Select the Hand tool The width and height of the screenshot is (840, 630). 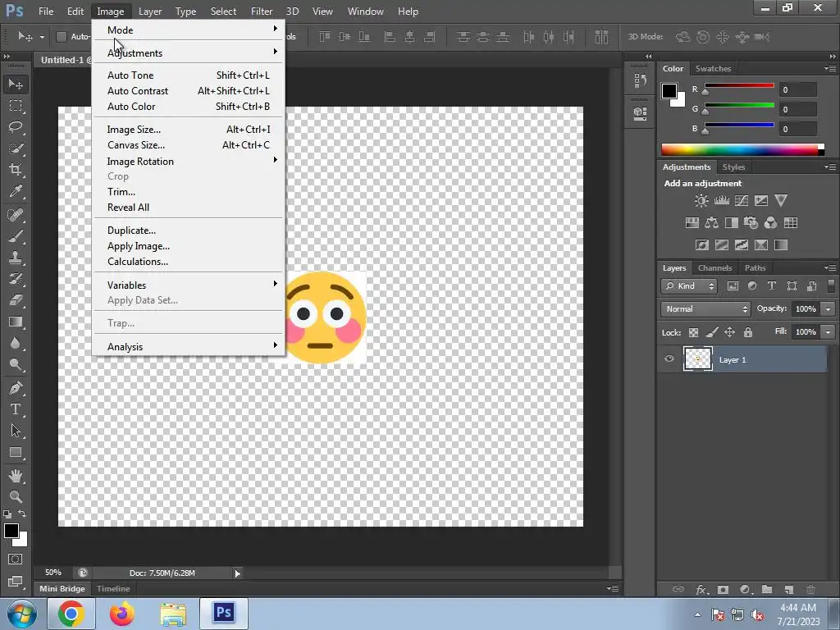(16, 476)
